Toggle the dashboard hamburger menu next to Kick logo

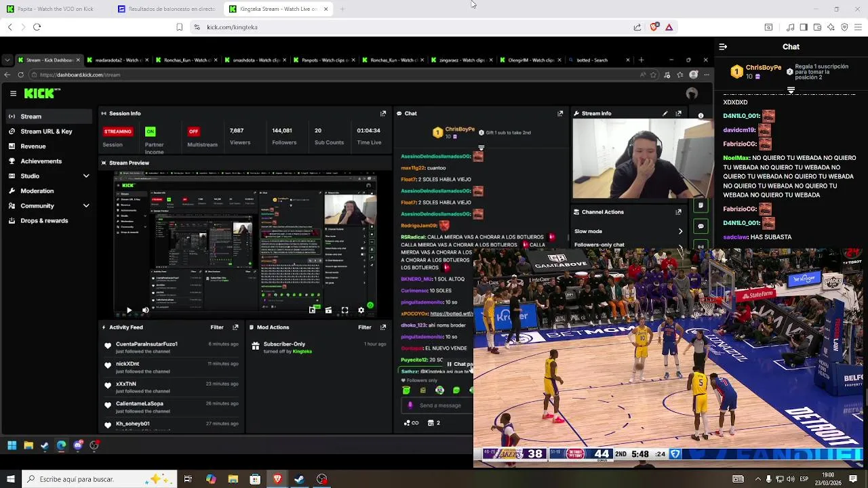(13, 94)
